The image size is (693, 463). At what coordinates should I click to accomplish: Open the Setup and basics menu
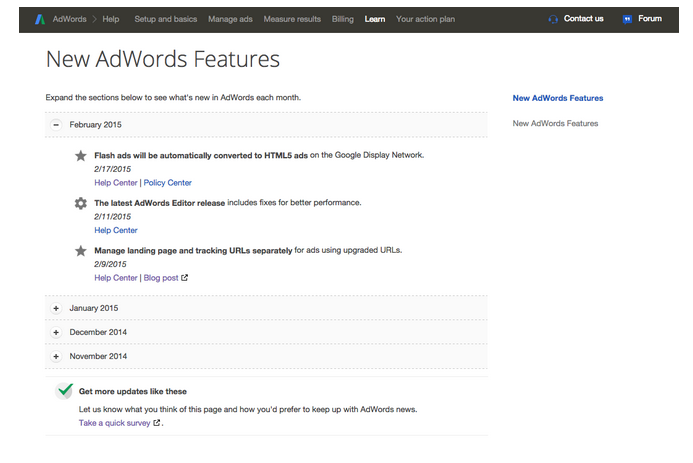[x=166, y=19]
